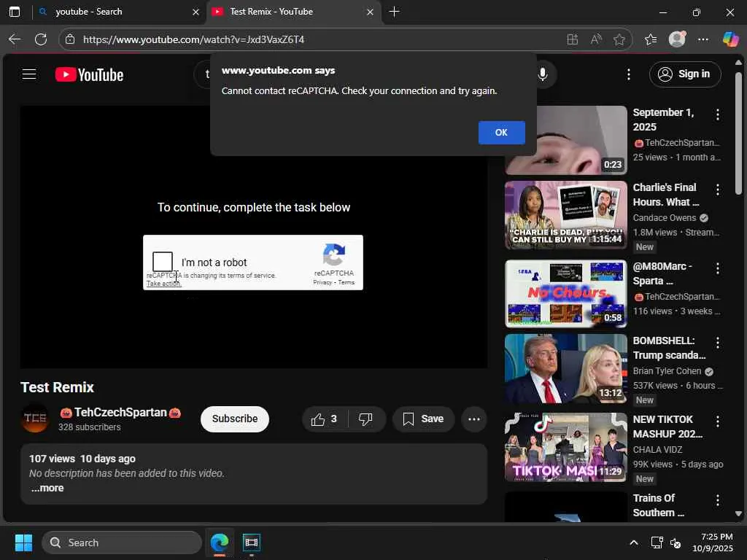747x560 pixels.
Task: Refresh the current page
Action: pos(41,39)
